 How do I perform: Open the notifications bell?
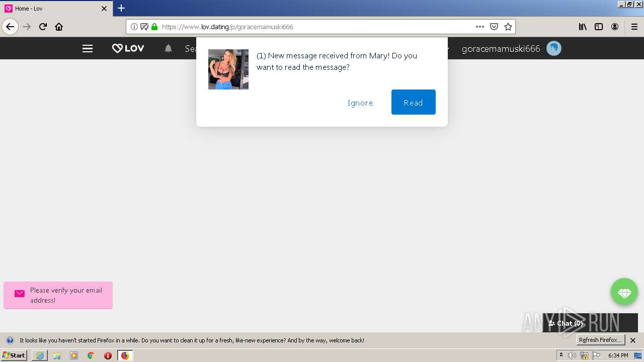169,48
